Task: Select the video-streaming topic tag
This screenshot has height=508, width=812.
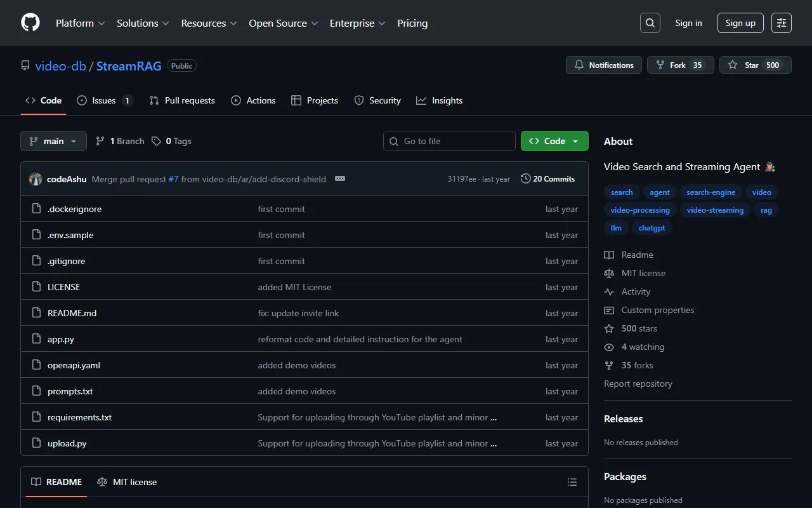Action: (715, 210)
